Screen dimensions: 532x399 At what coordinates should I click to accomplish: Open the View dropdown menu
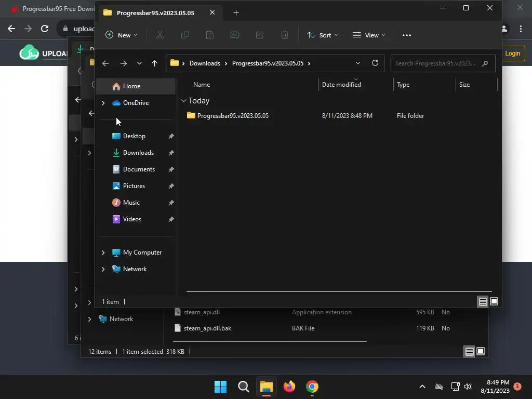point(369,35)
